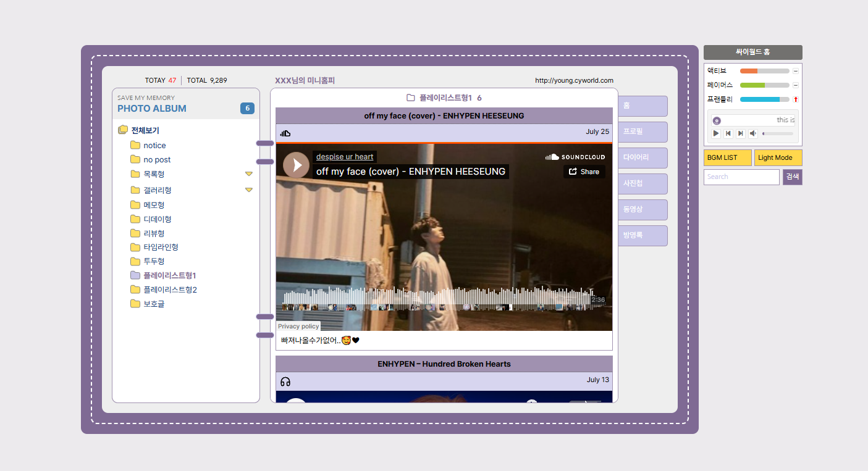Open the BGM LIST button

[728, 157]
